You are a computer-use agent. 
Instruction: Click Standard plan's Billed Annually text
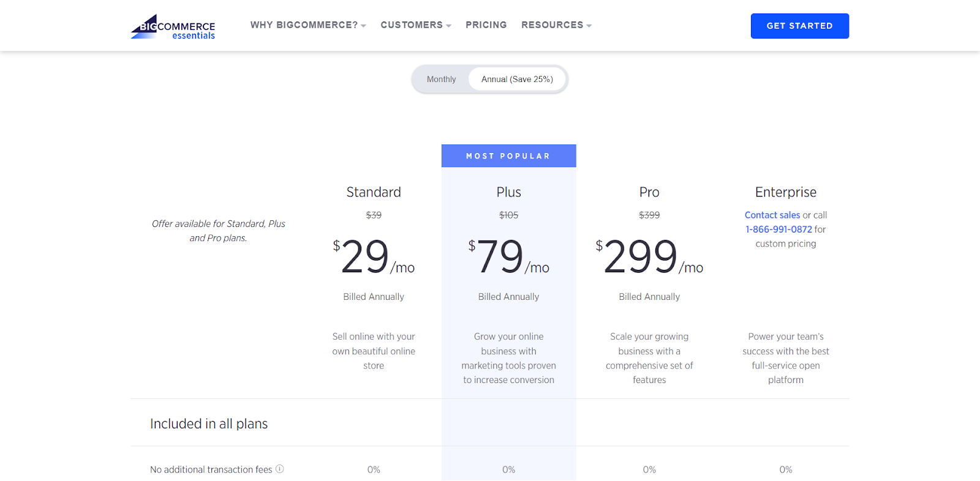pos(374,297)
